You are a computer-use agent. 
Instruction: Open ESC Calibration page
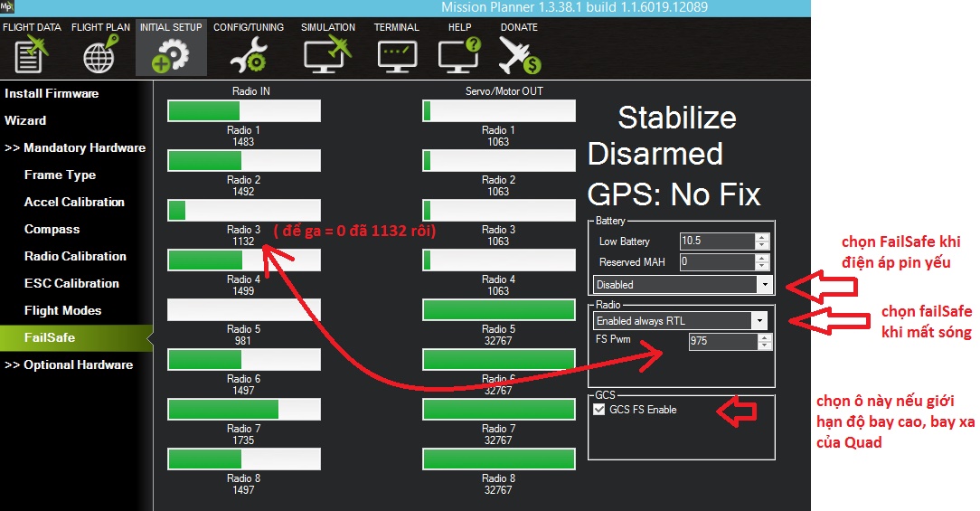(71, 283)
